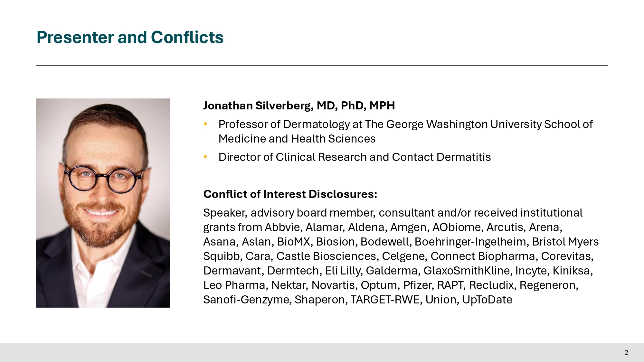Click 'Medicine and Health Sciences' text line
This screenshot has width=644, height=362.
pyautogui.click(x=297, y=139)
